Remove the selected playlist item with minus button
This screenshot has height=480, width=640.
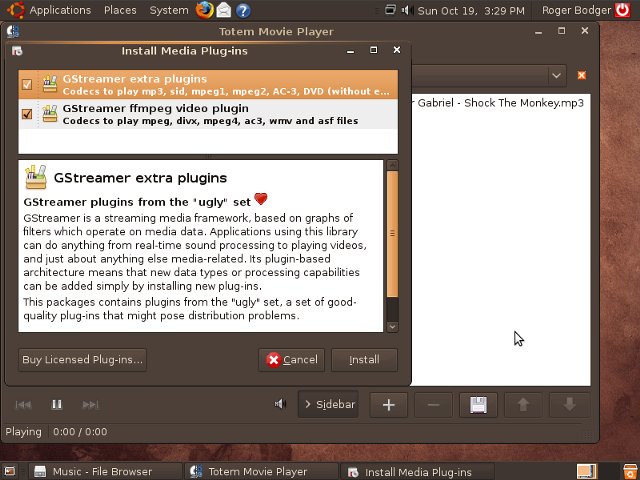[x=433, y=405]
